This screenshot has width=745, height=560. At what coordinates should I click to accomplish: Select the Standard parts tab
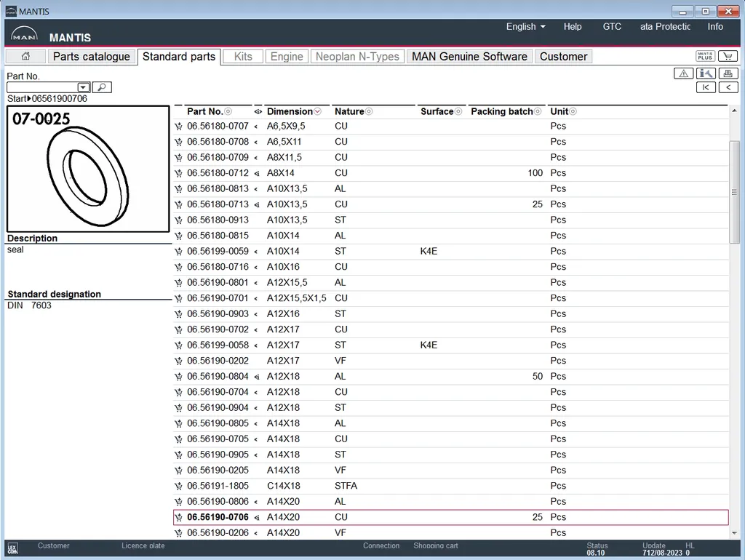[179, 57]
